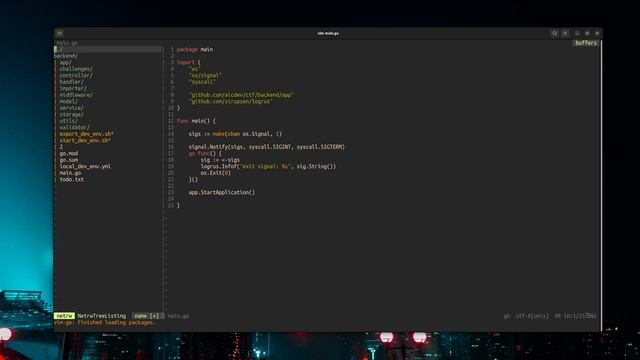Open todo.txt in the file tree
This screenshot has height=360, width=640.
72,180
